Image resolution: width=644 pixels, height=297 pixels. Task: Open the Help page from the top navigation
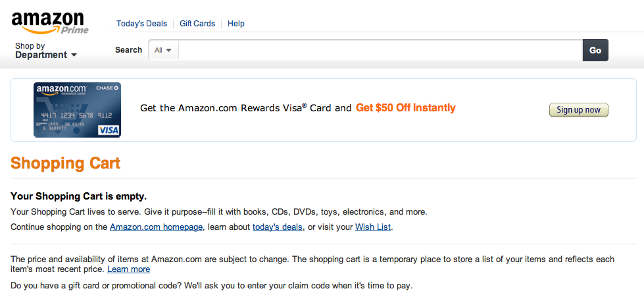pyautogui.click(x=236, y=24)
